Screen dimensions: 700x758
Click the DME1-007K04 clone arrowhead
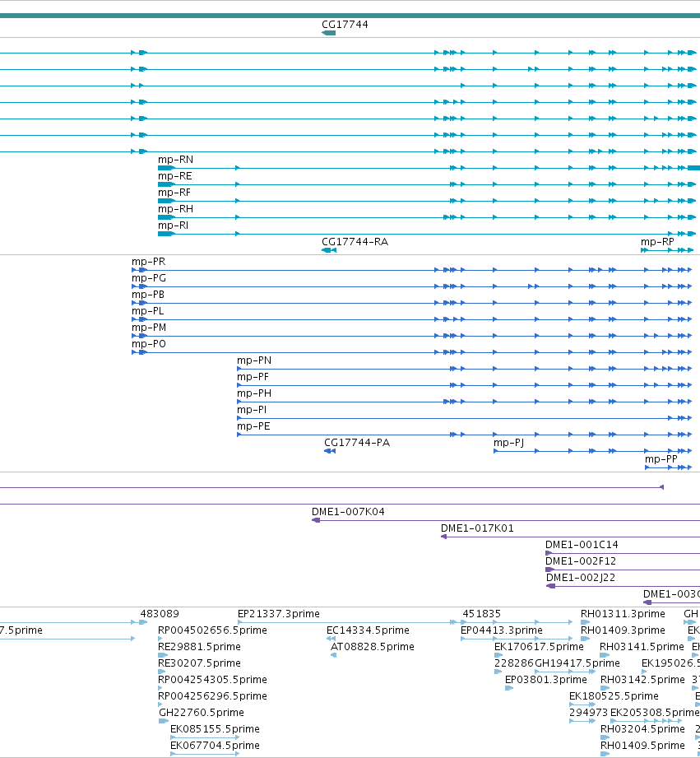[x=316, y=520]
